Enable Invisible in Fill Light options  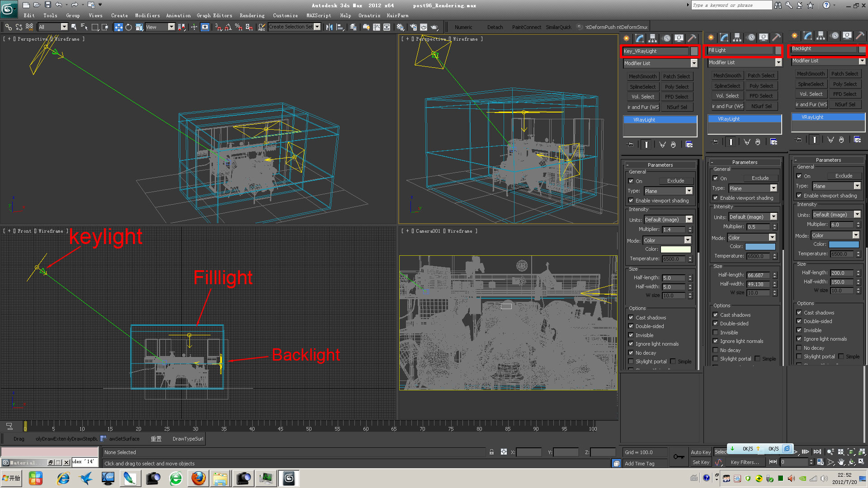coord(715,333)
